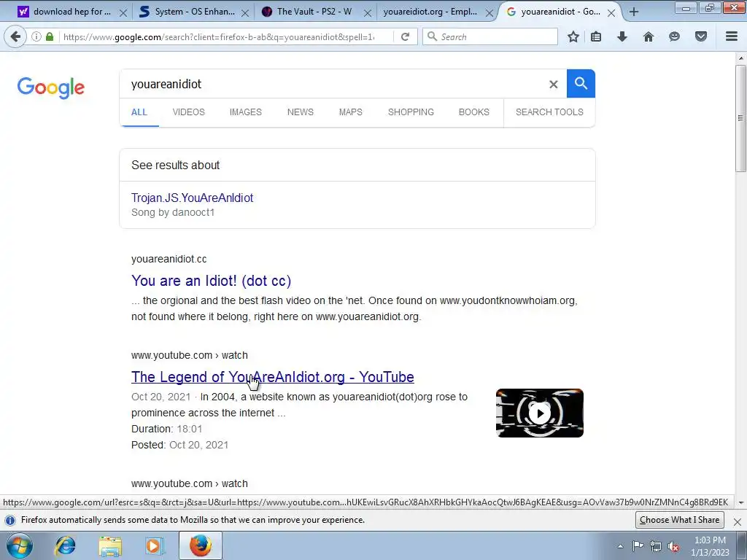Close the 'System - OS Enhan' tab
The width and height of the screenshot is (747, 560).
[x=245, y=13]
